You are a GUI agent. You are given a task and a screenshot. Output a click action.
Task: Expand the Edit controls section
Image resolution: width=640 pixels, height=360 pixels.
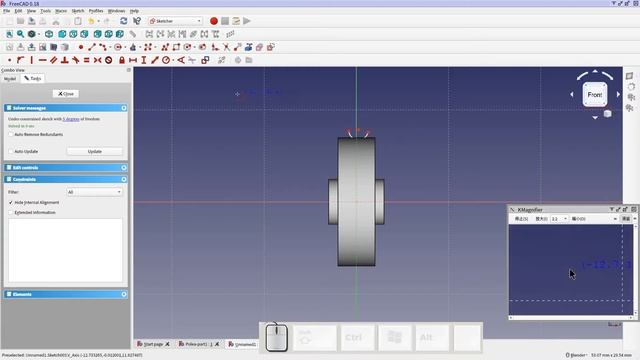[x=124, y=168]
